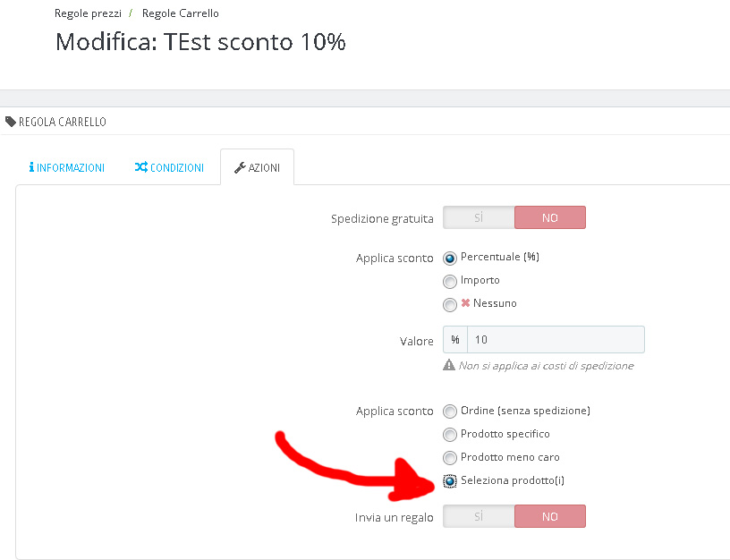This screenshot has width=730, height=560.
Task: Select the Percentuale (%) discount radio button
Action: click(x=450, y=259)
